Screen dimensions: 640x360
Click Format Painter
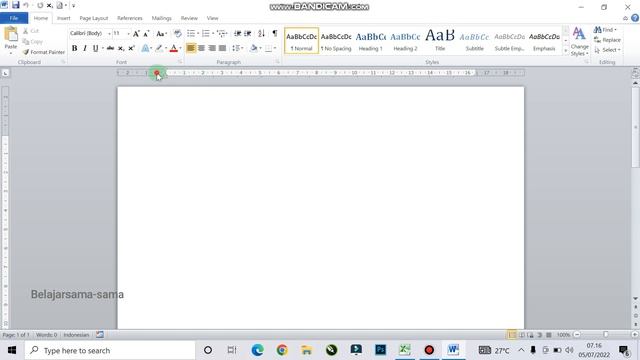[x=44, y=52]
